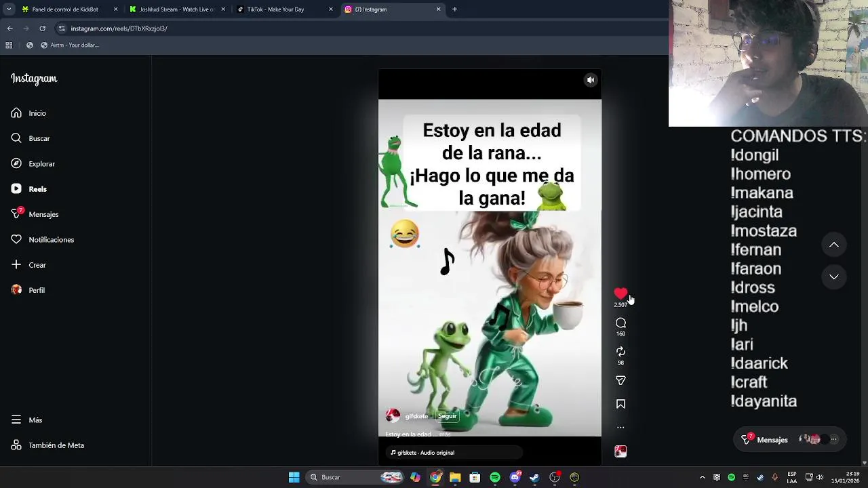Open Buscar search in sidebar
This screenshot has height=488, width=868.
[31, 138]
